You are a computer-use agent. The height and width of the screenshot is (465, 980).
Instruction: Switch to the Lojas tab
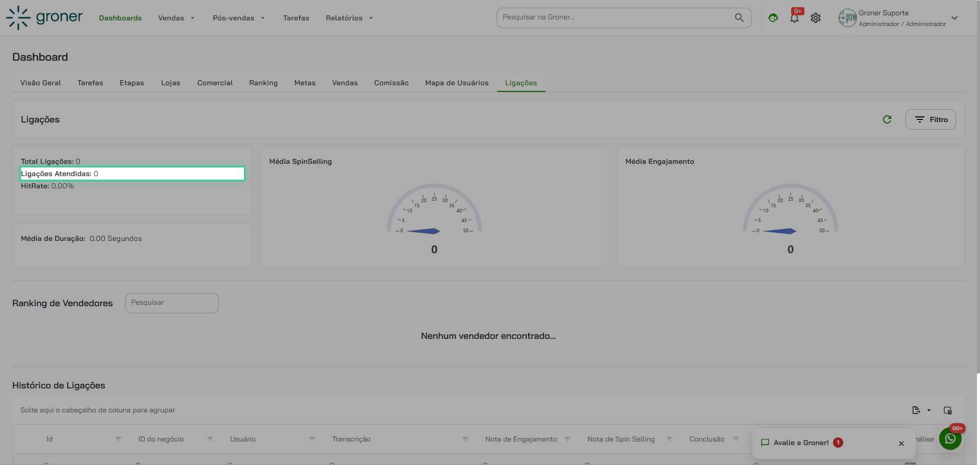170,83
